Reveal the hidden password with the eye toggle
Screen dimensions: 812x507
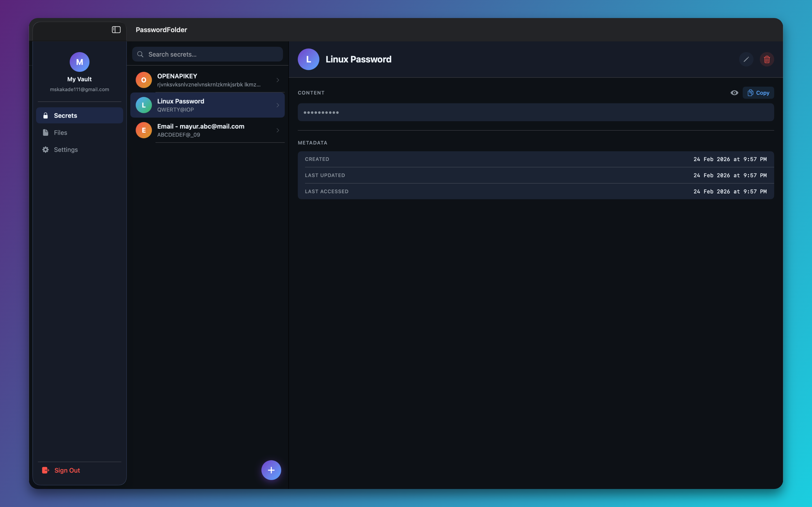tap(734, 93)
